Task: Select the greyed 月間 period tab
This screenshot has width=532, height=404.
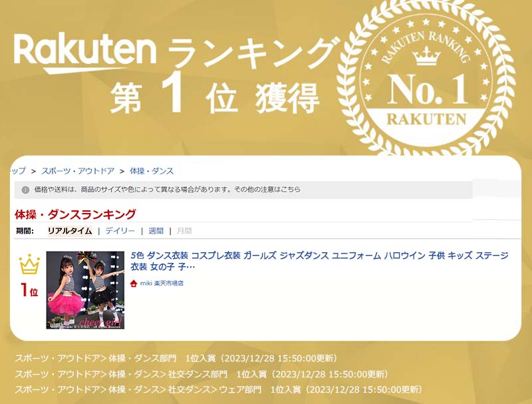Action: 184,231
